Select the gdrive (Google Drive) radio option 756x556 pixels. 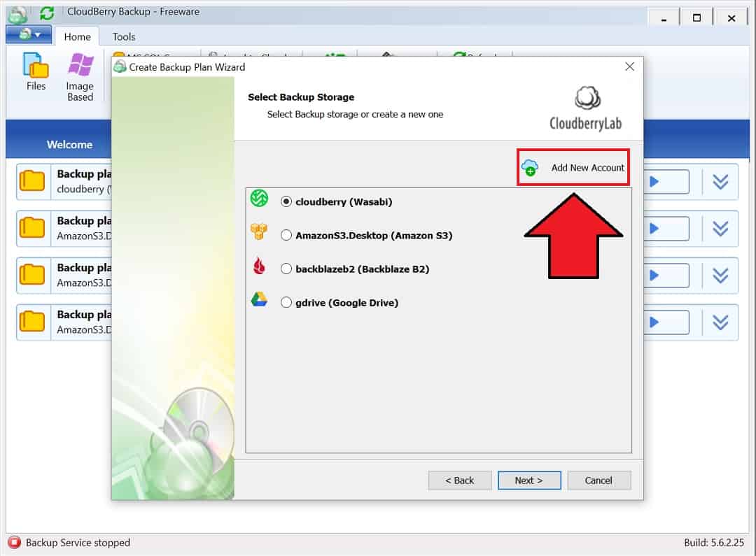286,303
